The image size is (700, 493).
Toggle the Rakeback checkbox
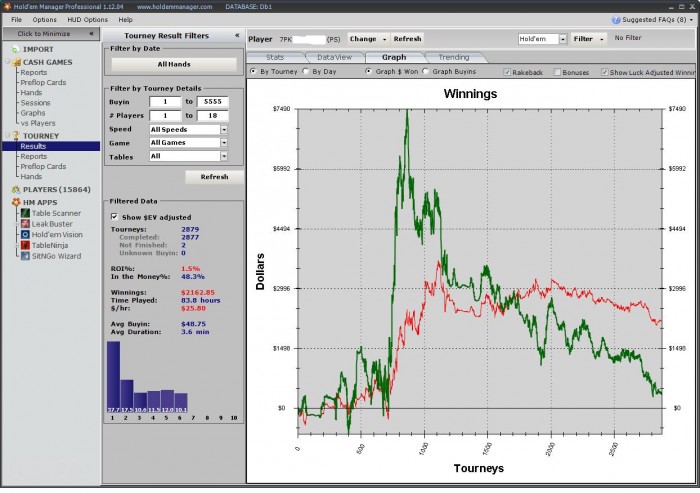[x=507, y=72]
